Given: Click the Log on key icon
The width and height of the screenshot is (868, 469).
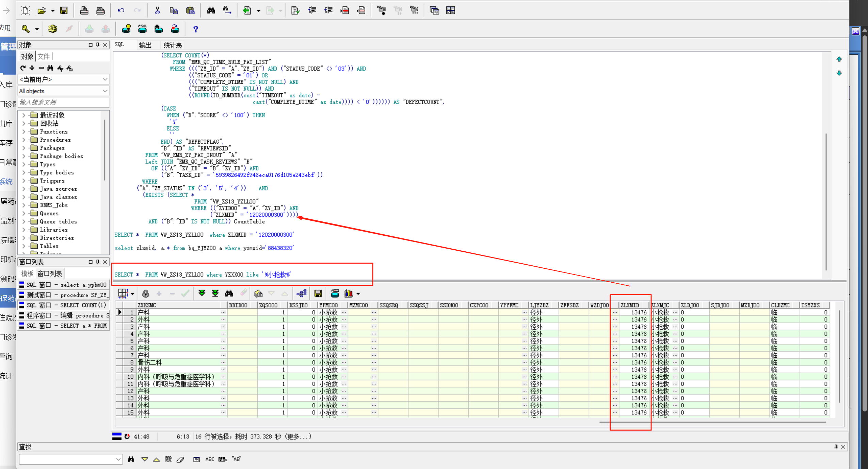Looking at the screenshot, I should coord(26,29).
